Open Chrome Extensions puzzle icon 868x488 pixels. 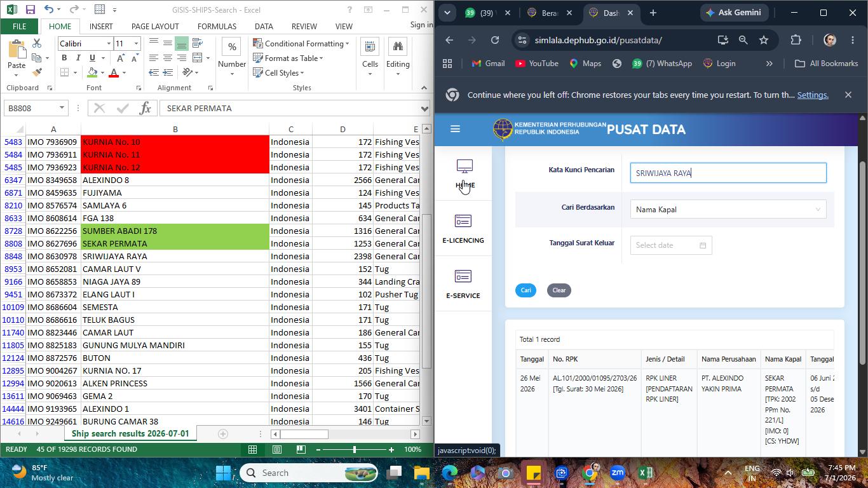[796, 40]
